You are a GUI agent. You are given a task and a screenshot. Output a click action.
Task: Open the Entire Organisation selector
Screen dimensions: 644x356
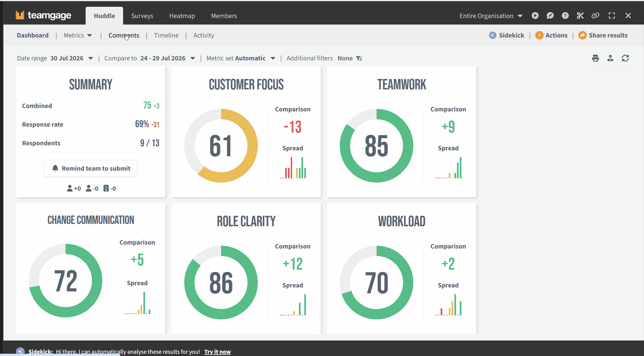(x=491, y=16)
